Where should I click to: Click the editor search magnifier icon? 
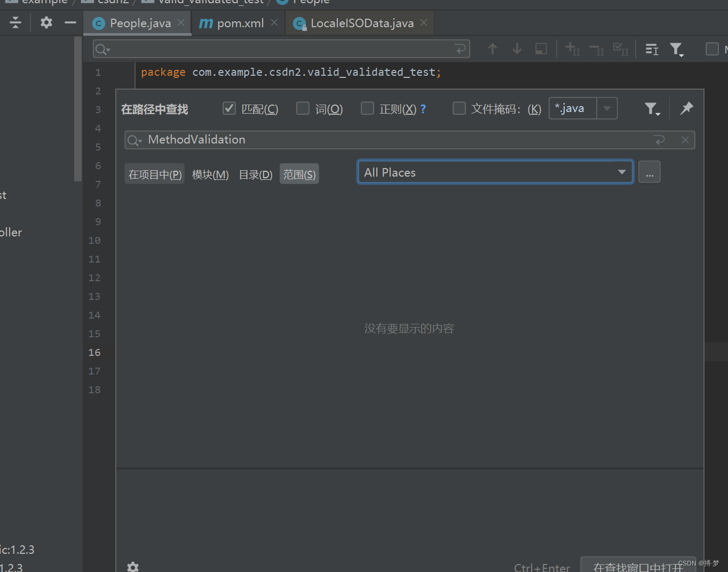[101, 50]
